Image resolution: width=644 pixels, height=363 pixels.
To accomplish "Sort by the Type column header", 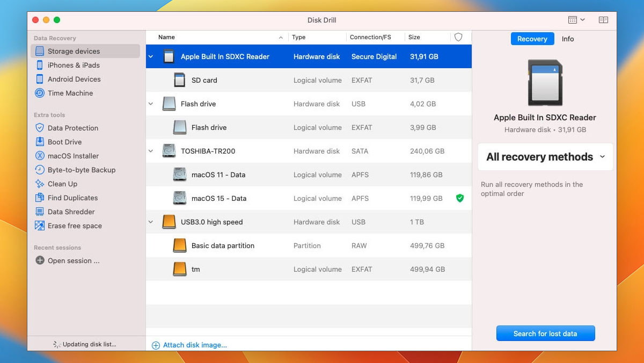I will tap(318, 37).
